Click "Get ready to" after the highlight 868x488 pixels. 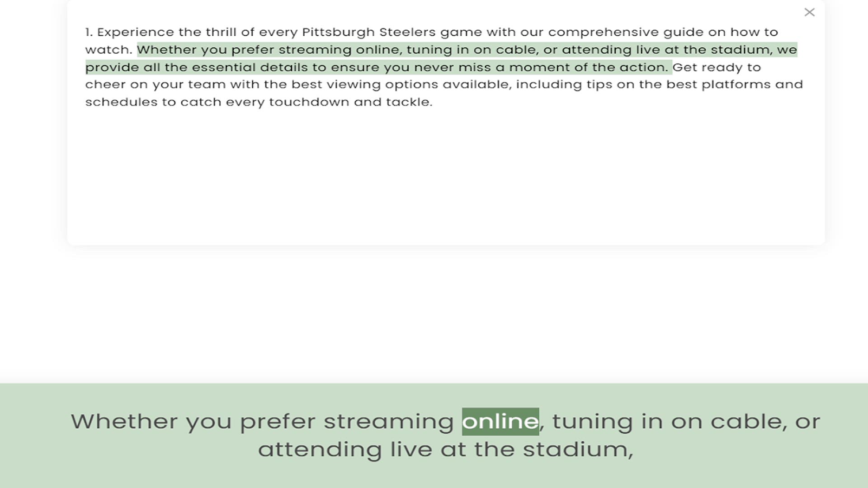717,67
